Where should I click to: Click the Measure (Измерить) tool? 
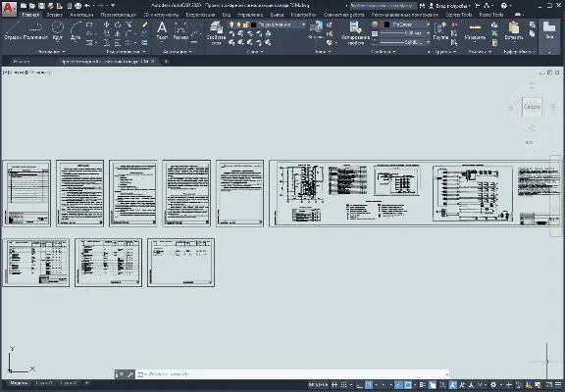click(x=475, y=31)
